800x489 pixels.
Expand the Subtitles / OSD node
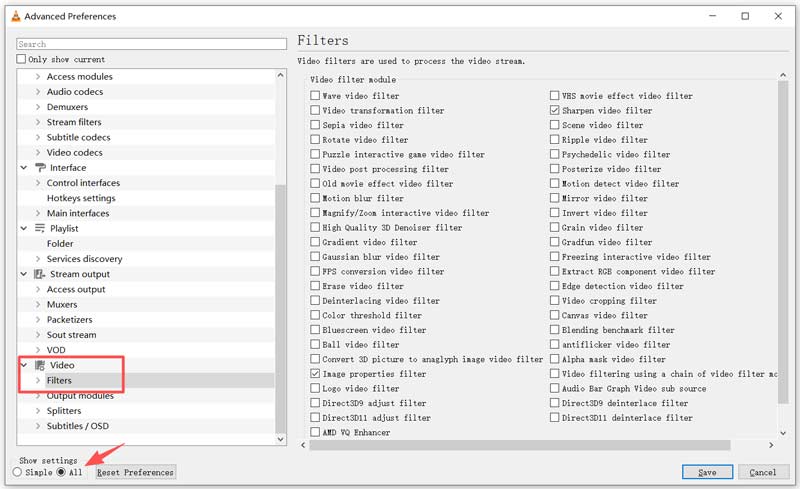click(x=38, y=426)
